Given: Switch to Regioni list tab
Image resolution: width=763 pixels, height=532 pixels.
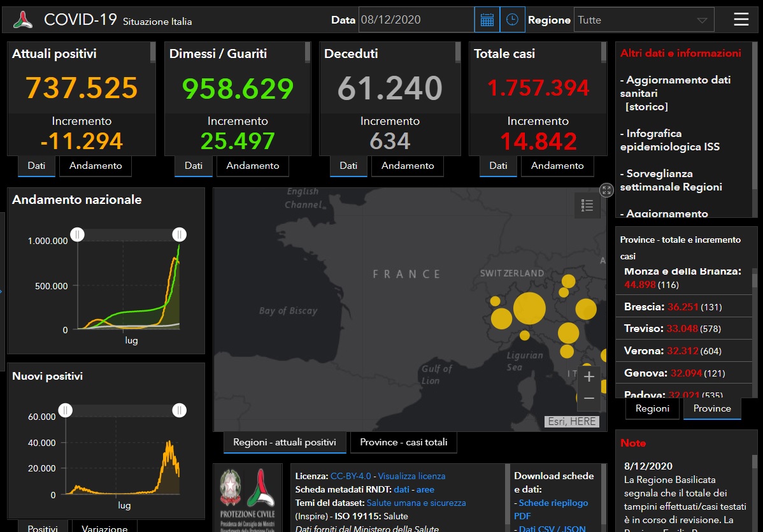Looking at the screenshot, I should coord(652,408).
